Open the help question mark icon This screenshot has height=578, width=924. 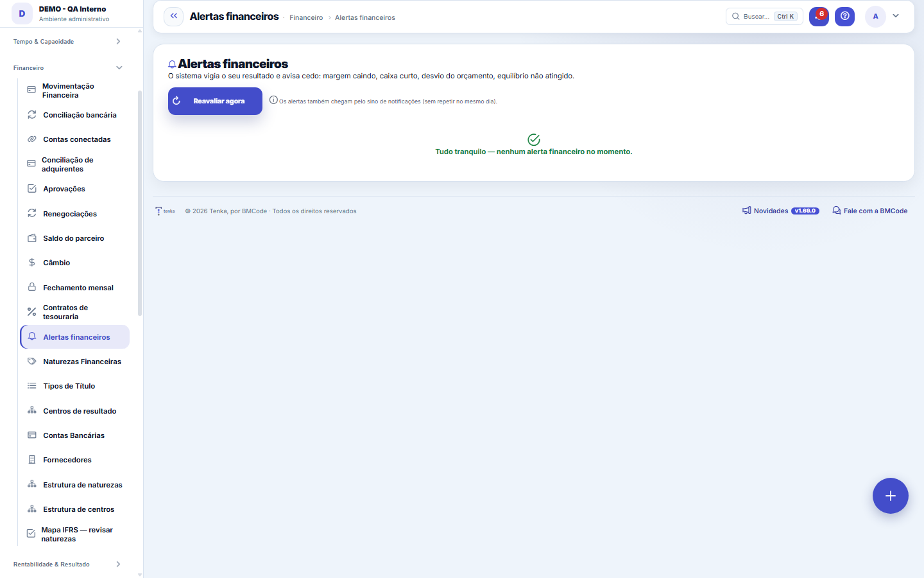click(x=845, y=16)
